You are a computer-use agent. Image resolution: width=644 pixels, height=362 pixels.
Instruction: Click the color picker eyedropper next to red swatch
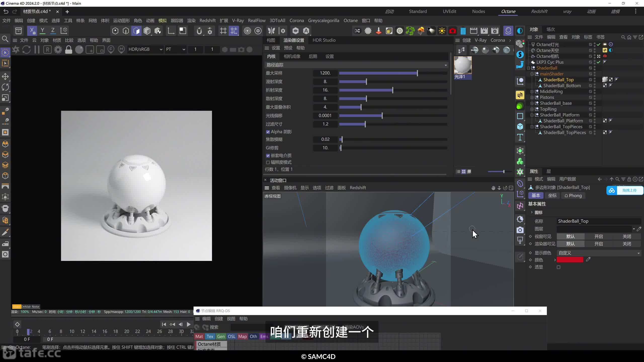588,259
